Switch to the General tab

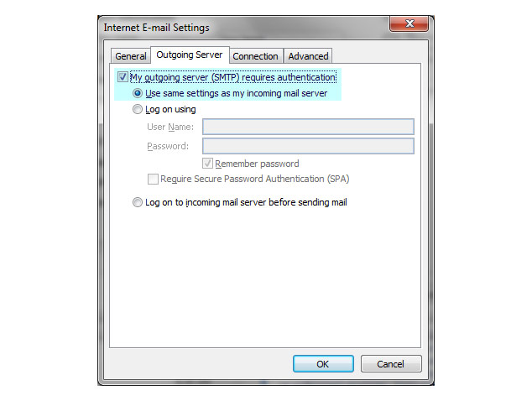131,56
